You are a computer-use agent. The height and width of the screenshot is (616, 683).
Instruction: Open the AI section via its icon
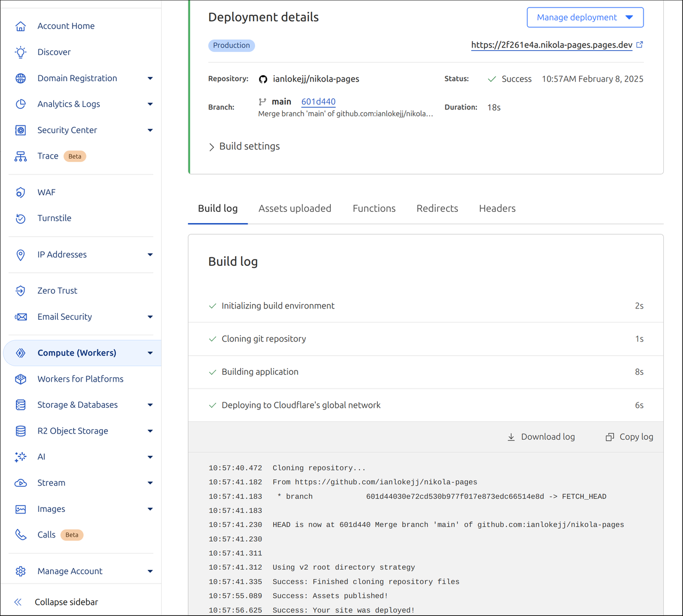[20, 456]
